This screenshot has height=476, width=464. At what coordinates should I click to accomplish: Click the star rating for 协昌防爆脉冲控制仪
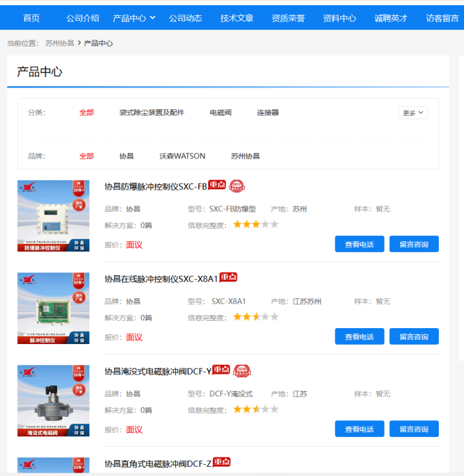point(255,225)
